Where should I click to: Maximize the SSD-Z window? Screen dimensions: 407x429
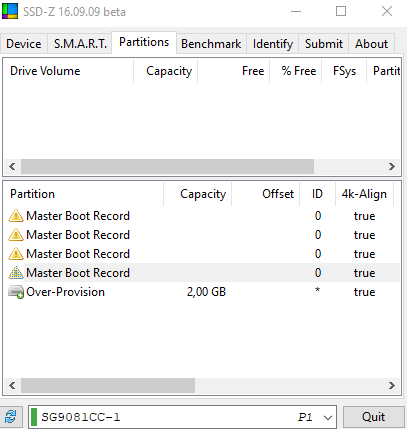pyautogui.click(x=341, y=11)
